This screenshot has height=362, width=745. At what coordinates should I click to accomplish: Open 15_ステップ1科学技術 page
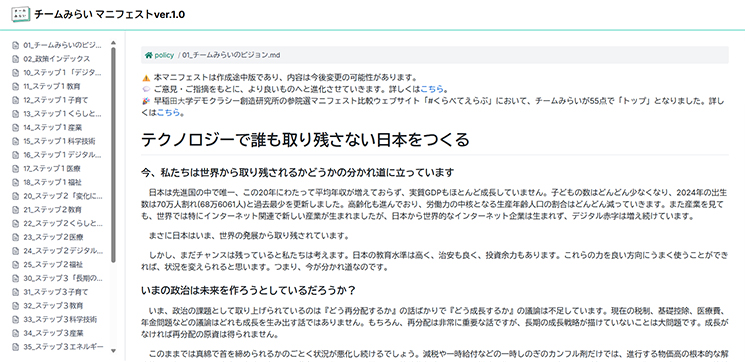pos(59,142)
